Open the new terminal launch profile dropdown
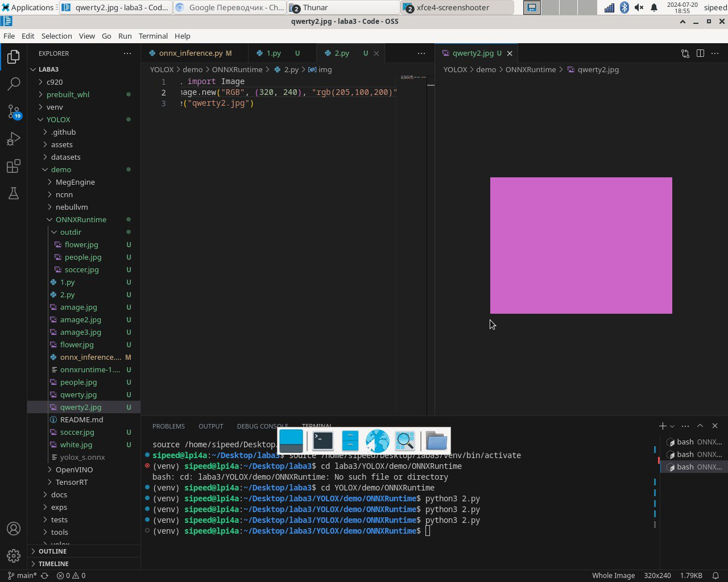 point(672,426)
